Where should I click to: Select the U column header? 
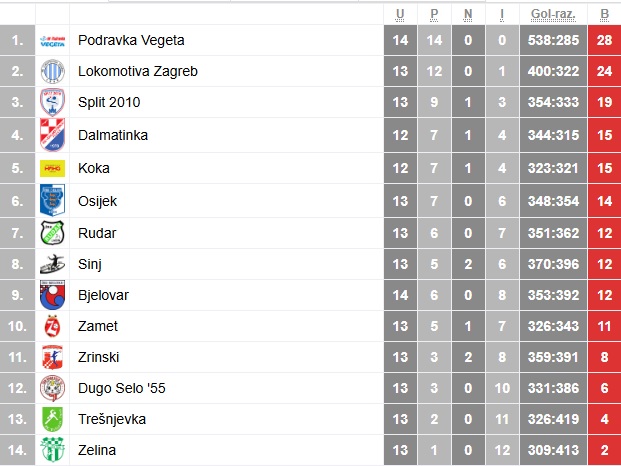400,14
